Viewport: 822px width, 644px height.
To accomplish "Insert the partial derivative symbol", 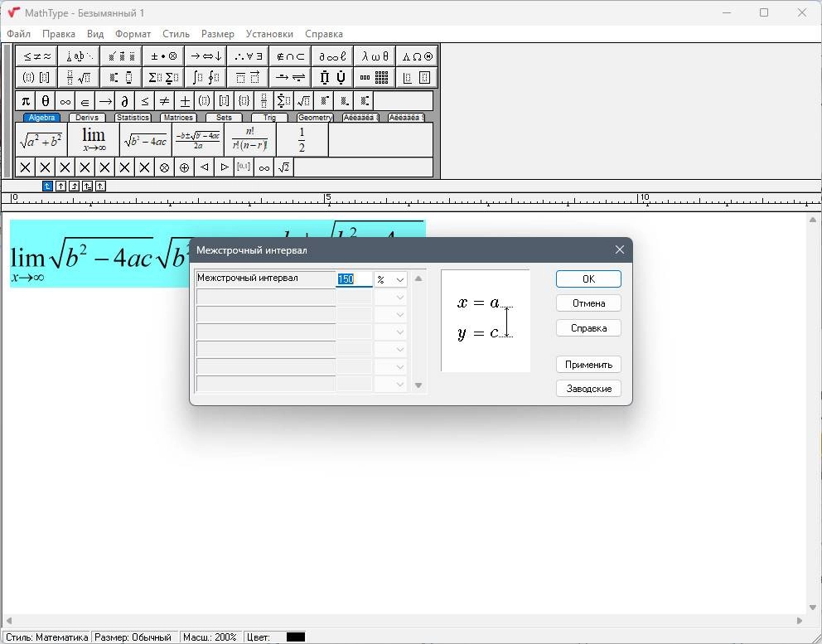I will [x=125, y=100].
